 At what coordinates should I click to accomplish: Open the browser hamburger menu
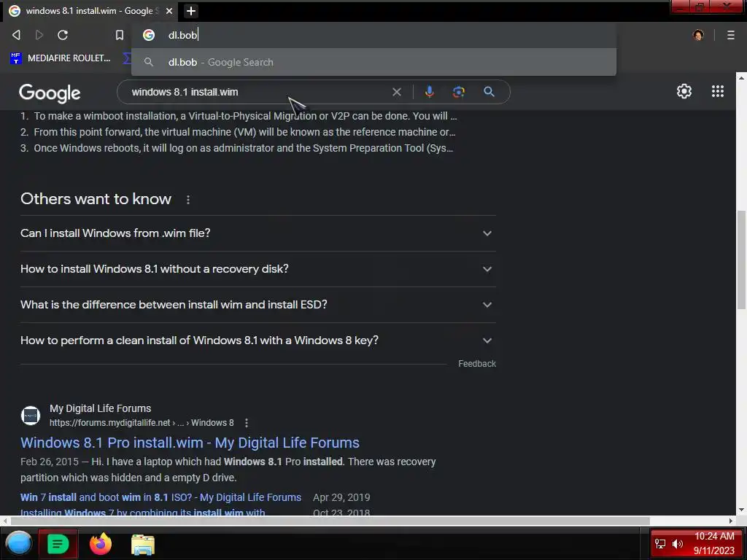[731, 35]
